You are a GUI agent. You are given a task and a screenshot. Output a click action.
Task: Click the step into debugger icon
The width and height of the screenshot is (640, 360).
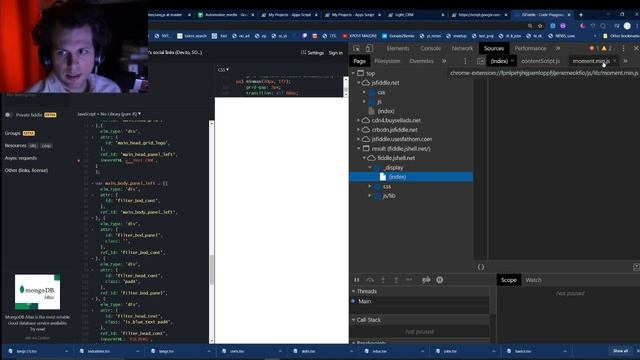[x=383, y=280]
